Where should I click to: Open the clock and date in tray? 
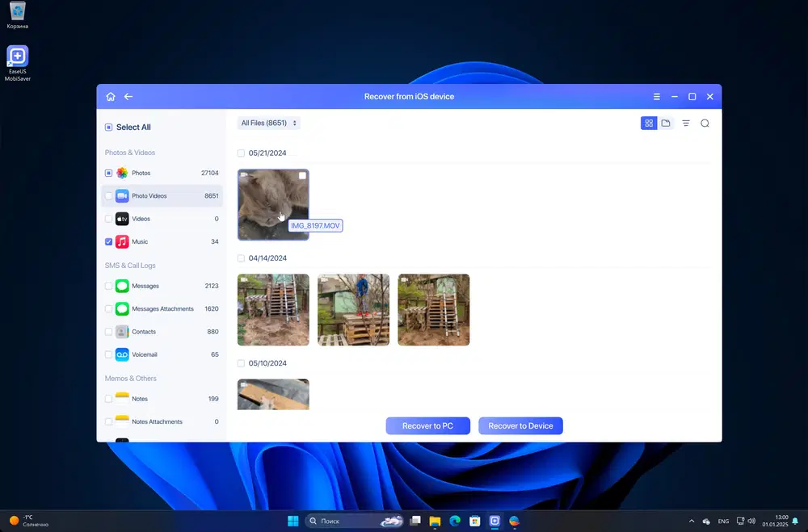[x=775, y=521]
